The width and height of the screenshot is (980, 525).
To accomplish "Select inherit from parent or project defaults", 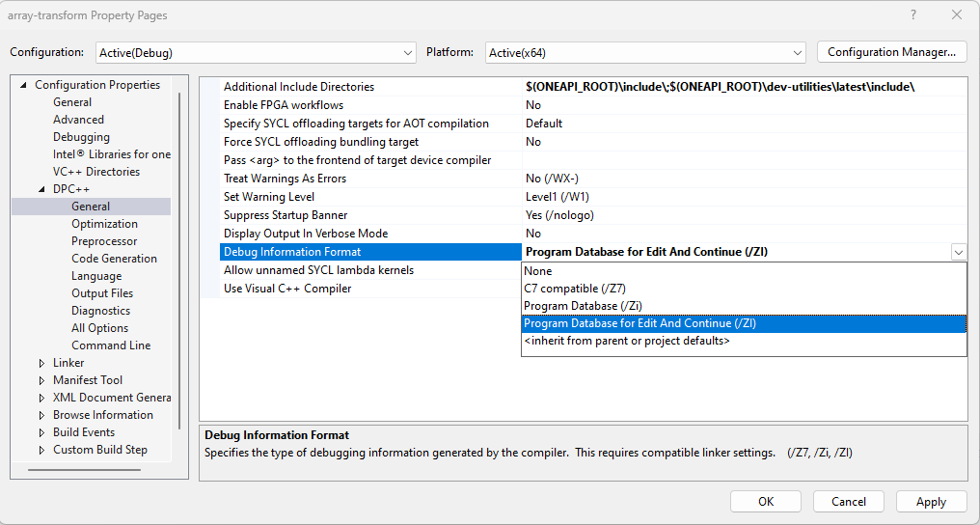I will point(626,341).
